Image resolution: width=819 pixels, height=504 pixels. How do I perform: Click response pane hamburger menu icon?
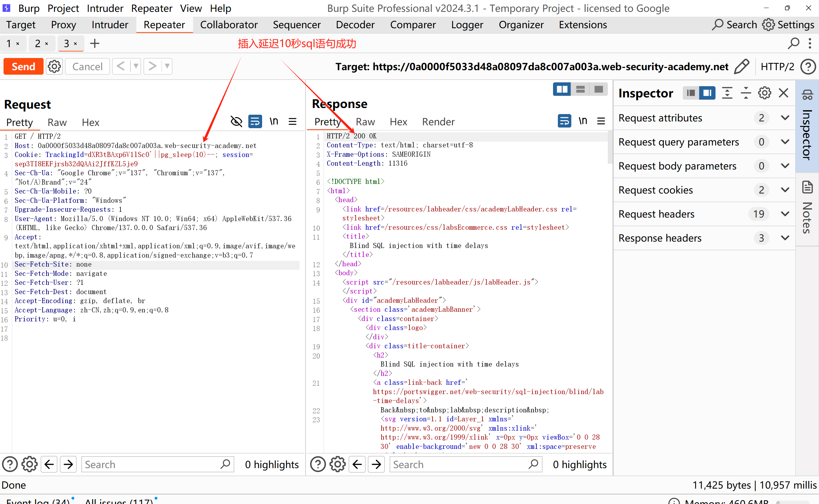click(601, 121)
